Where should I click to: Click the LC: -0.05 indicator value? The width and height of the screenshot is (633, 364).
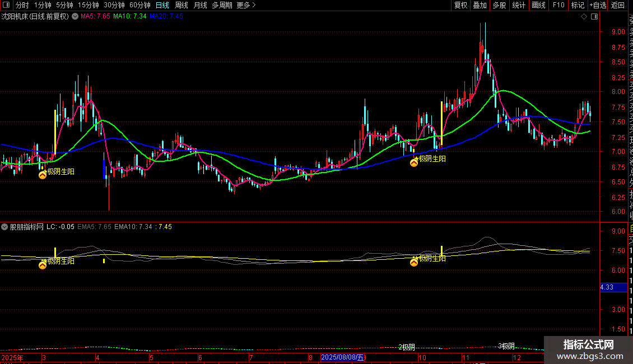tap(60, 227)
